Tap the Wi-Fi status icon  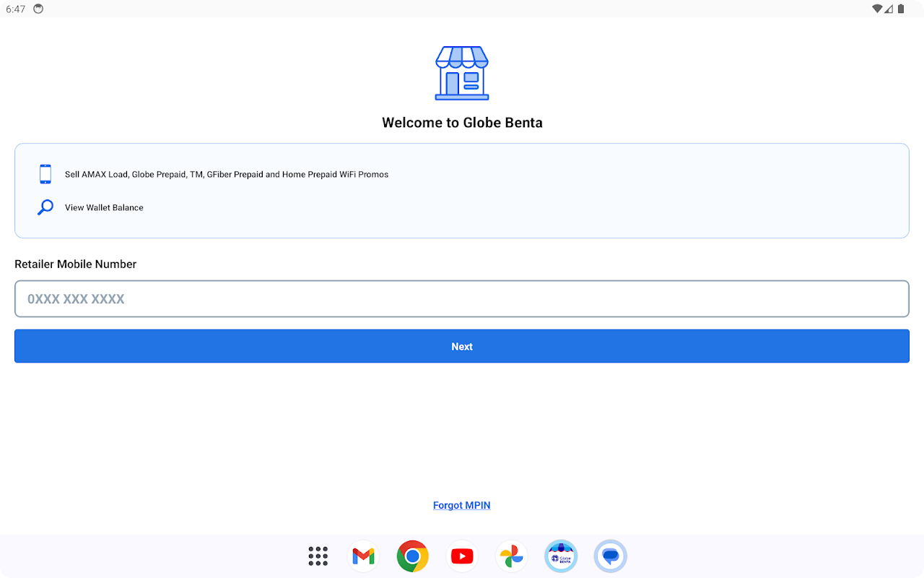point(877,9)
